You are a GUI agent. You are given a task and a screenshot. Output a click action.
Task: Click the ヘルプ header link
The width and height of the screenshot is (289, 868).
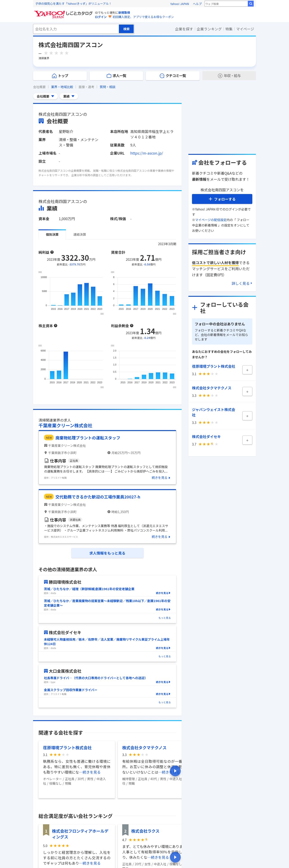(x=197, y=4)
